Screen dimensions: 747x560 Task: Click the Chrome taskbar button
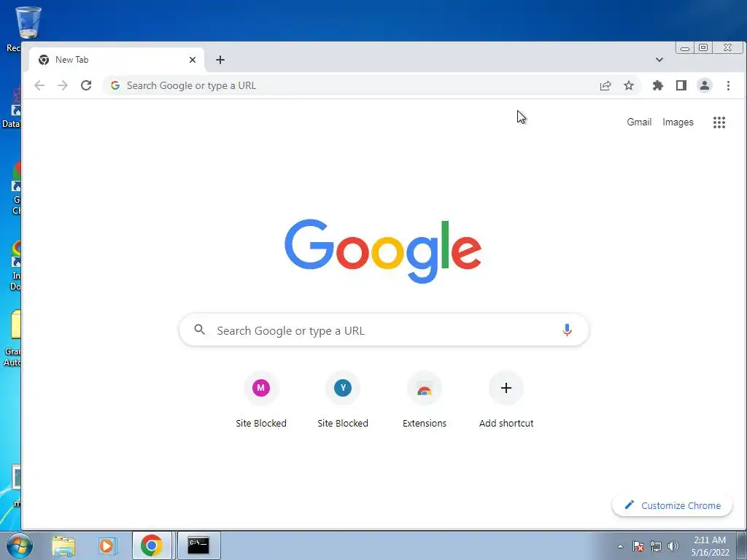[152, 545]
